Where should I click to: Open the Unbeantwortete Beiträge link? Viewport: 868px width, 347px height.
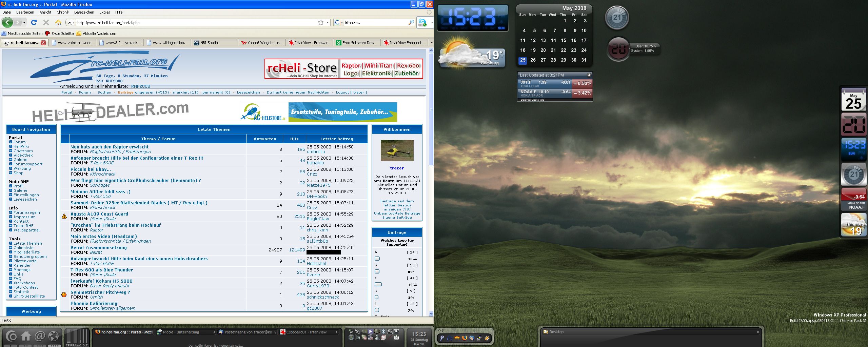coord(397,213)
